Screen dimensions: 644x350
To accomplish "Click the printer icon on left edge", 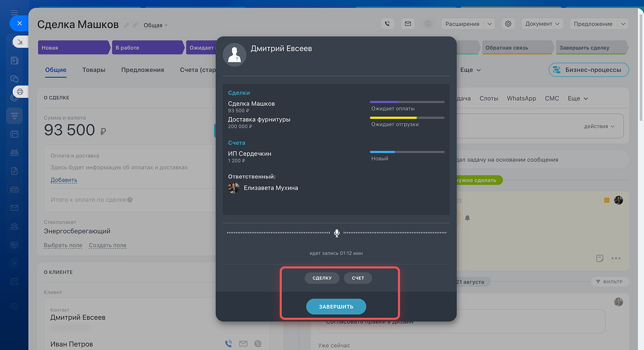I will point(20,92).
